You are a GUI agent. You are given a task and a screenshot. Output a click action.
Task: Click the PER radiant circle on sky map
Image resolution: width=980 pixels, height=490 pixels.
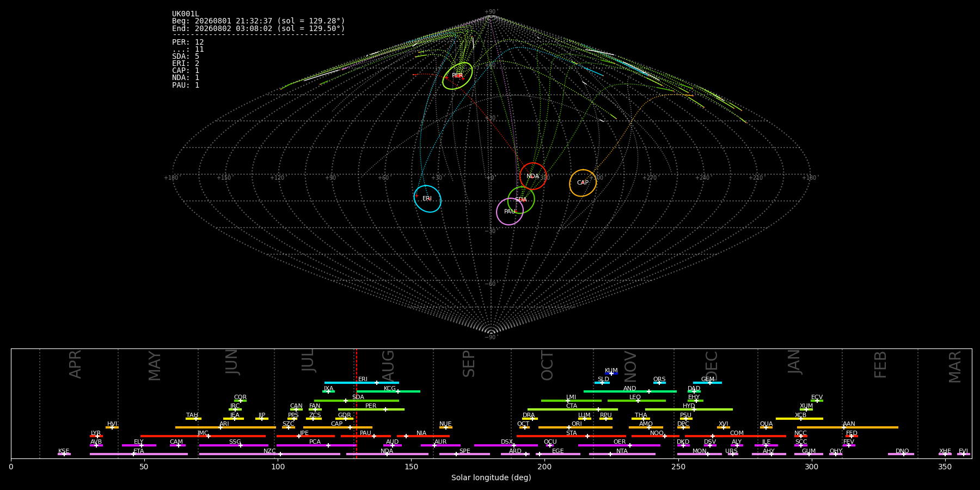[x=457, y=76]
